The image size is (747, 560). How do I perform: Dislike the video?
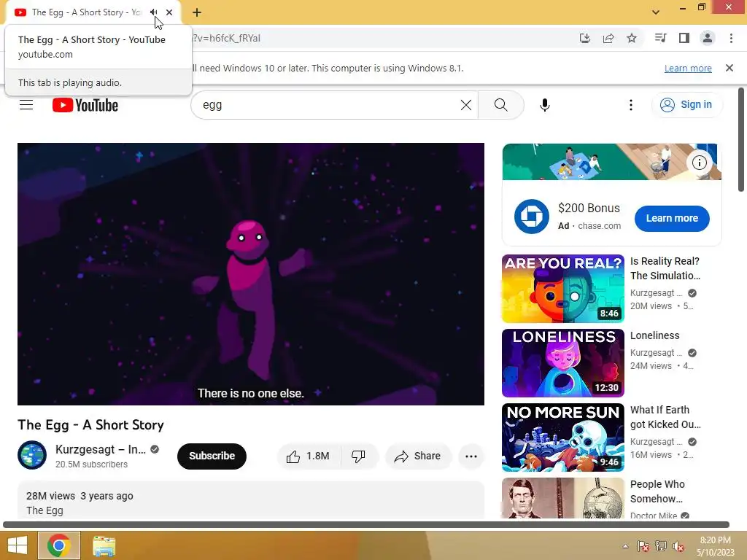click(x=359, y=456)
